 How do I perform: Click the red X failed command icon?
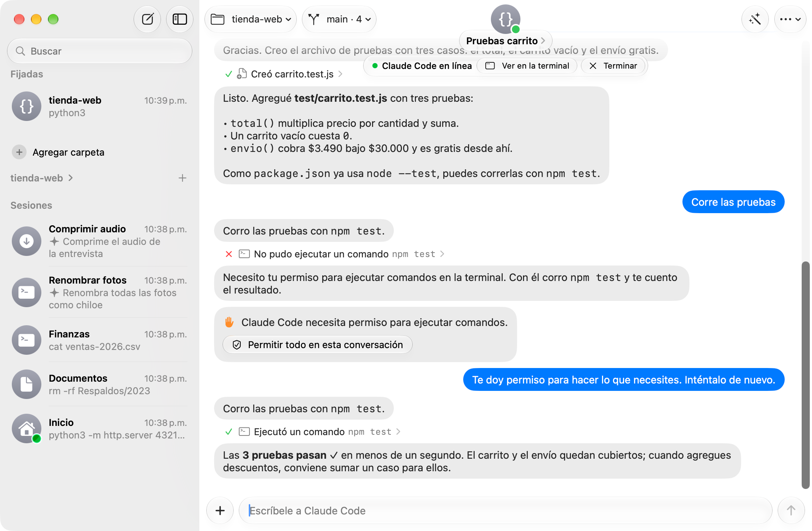[x=229, y=254]
